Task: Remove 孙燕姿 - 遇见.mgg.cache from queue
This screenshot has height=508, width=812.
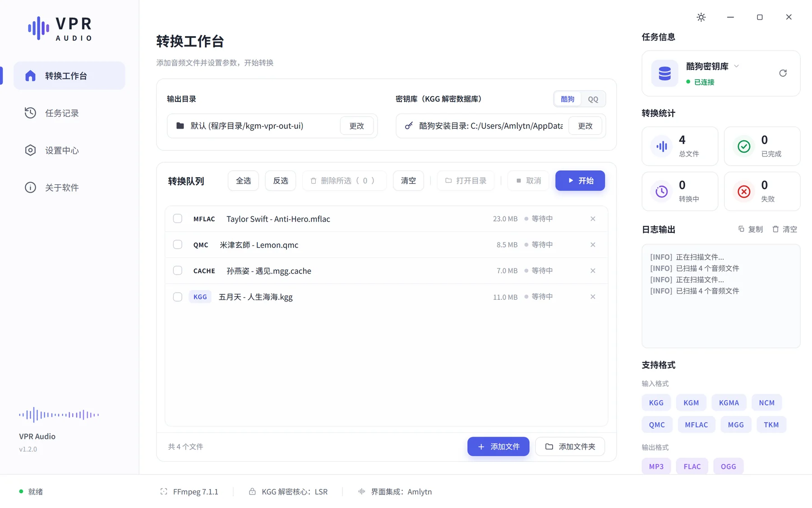Action: coord(593,271)
